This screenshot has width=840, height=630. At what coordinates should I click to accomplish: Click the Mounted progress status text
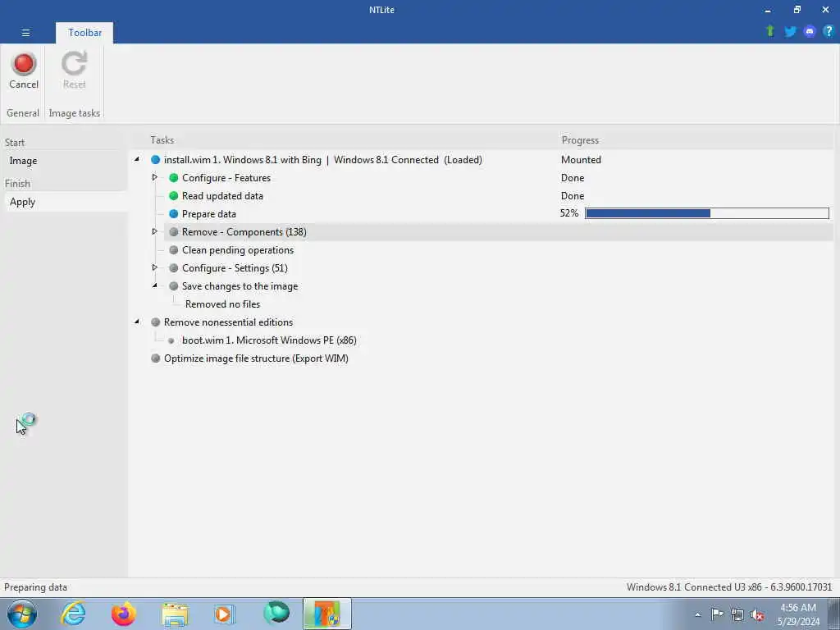tap(581, 160)
